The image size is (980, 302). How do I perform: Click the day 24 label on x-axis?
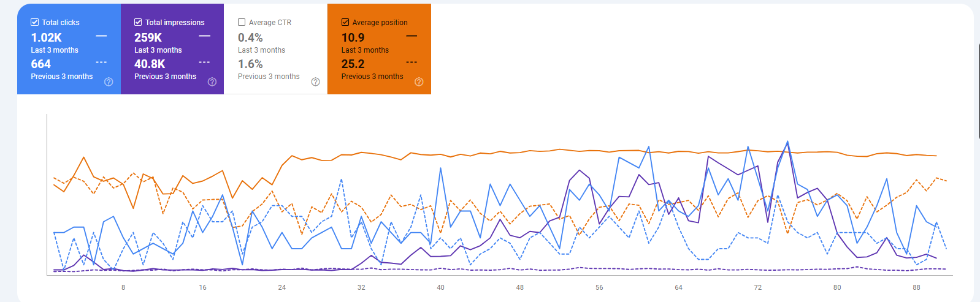282,287
